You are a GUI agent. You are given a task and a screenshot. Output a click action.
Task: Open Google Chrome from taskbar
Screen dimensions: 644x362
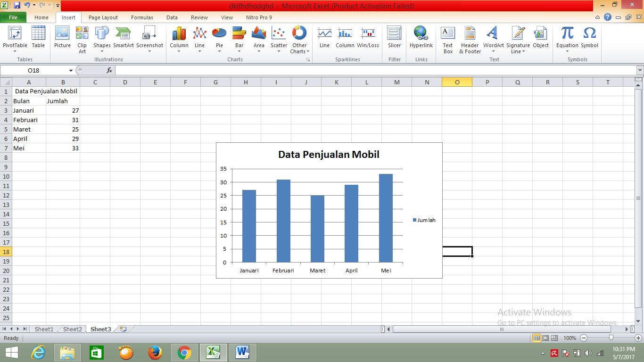tap(184, 353)
